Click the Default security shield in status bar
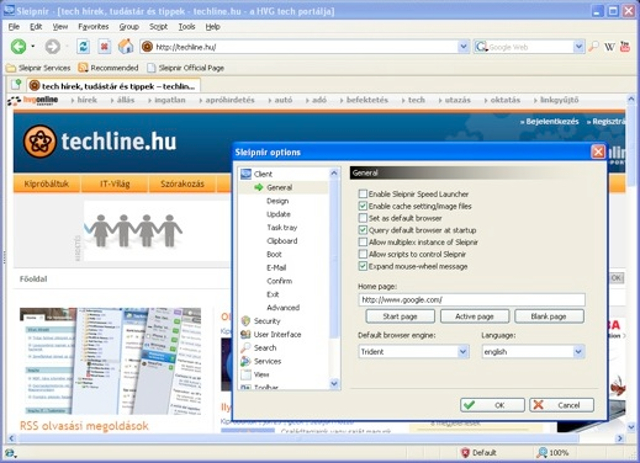This screenshot has height=463, width=640. tap(478, 452)
